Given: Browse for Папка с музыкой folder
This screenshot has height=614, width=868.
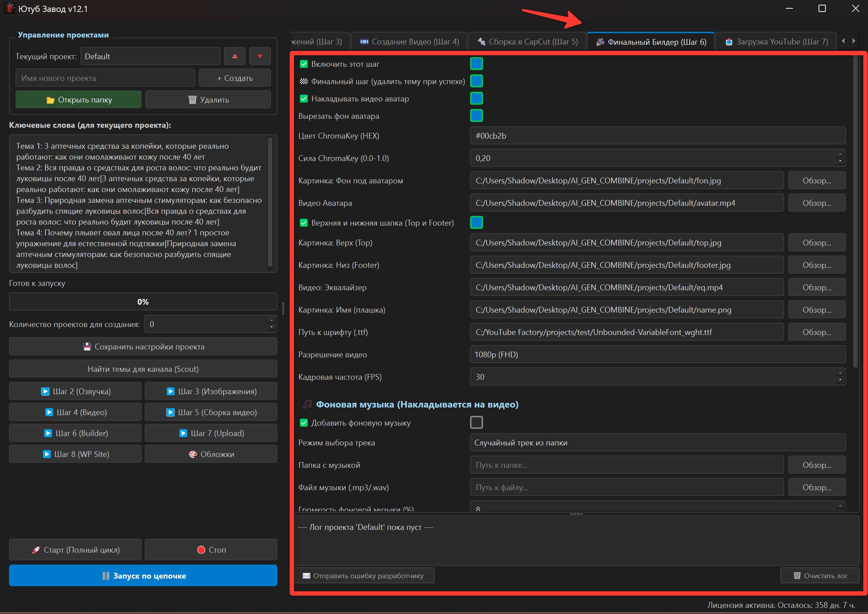Looking at the screenshot, I should pyautogui.click(x=816, y=465).
